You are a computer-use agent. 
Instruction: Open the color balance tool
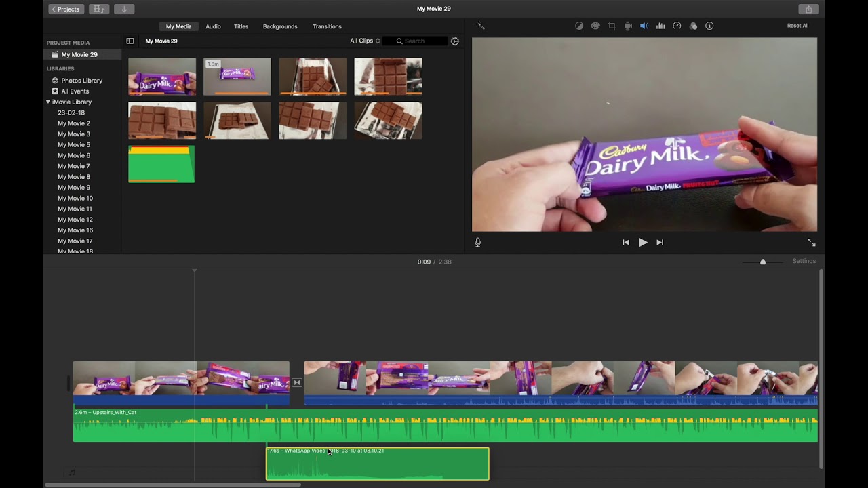[x=579, y=26]
